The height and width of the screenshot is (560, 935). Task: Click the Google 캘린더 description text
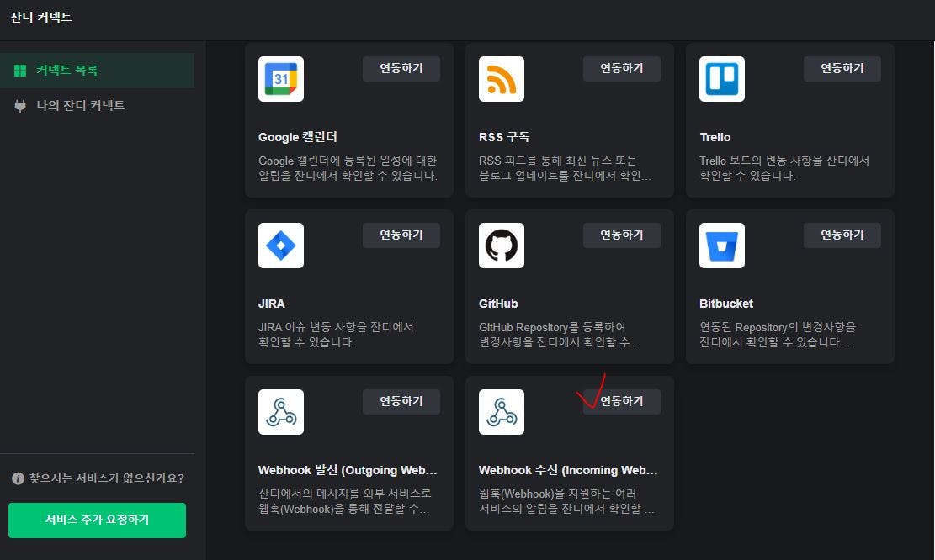click(x=348, y=168)
